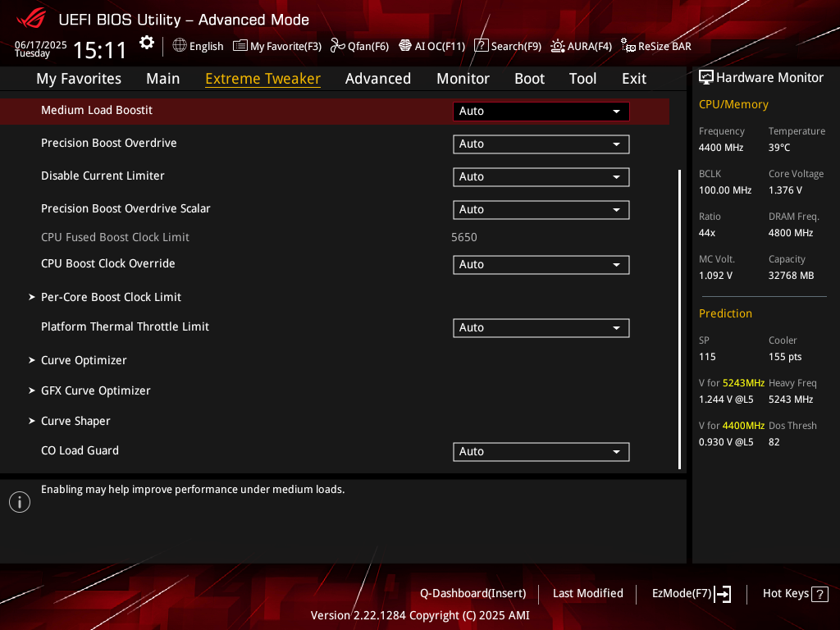
Task: Select the Platform Thermal Throttle Limit label
Action: (x=125, y=326)
